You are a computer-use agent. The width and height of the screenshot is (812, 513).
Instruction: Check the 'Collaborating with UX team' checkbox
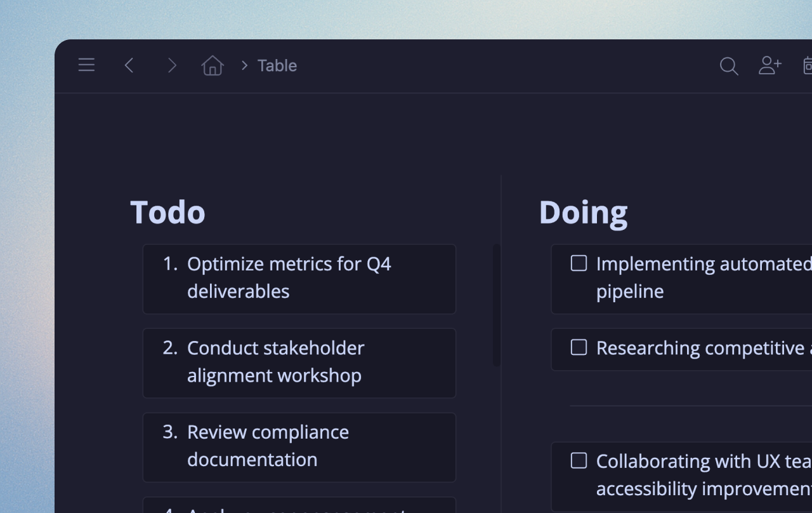click(x=578, y=460)
